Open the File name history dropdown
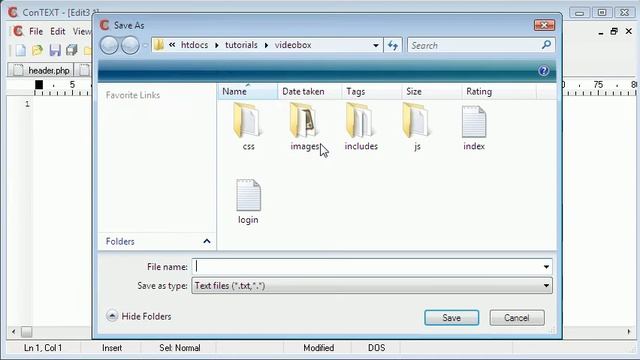This screenshot has width=640, height=360. click(546, 267)
